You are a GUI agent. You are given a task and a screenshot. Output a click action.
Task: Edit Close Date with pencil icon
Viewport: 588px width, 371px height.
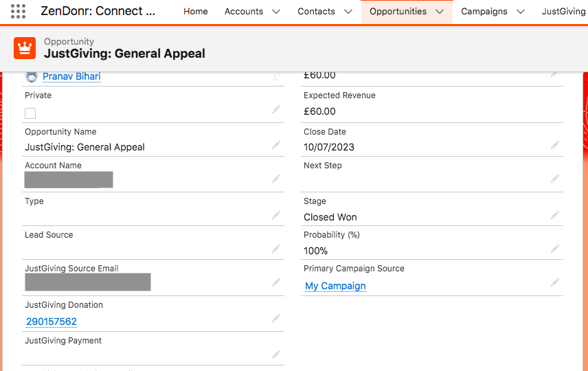coord(555,145)
